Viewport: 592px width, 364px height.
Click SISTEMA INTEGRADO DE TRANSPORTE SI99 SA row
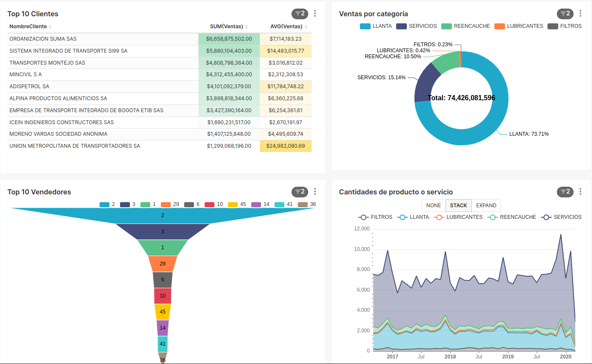coord(159,51)
